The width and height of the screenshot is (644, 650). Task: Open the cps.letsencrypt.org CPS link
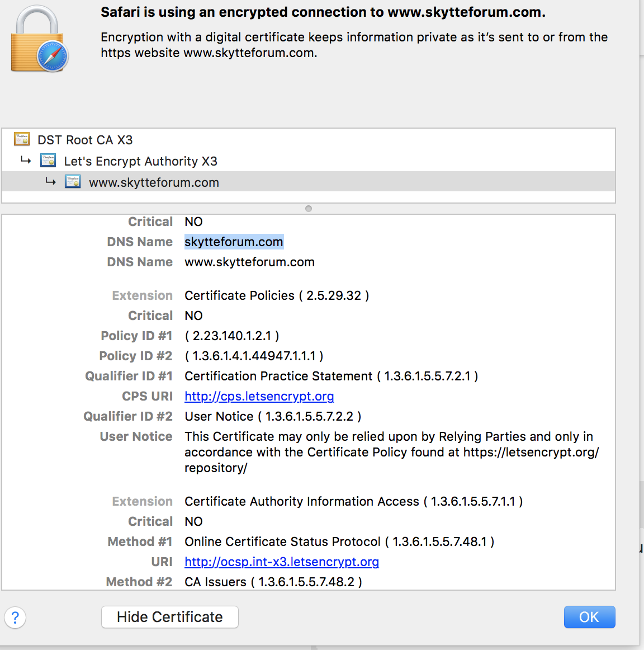pyautogui.click(x=259, y=397)
